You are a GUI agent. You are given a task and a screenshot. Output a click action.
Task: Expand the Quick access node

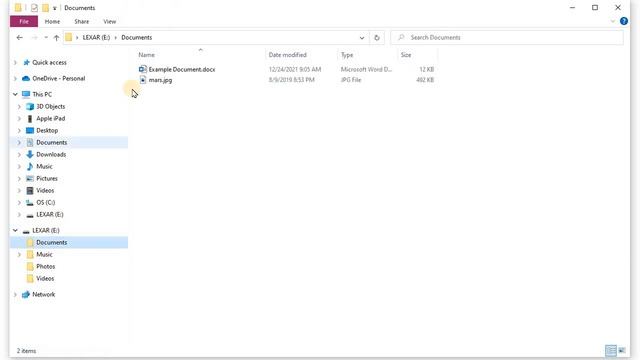[16, 62]
